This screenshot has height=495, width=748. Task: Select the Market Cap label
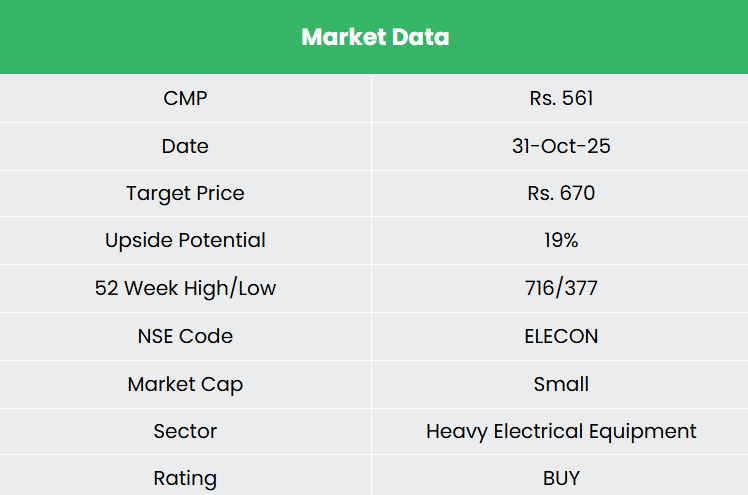click(x=185, y=384)
